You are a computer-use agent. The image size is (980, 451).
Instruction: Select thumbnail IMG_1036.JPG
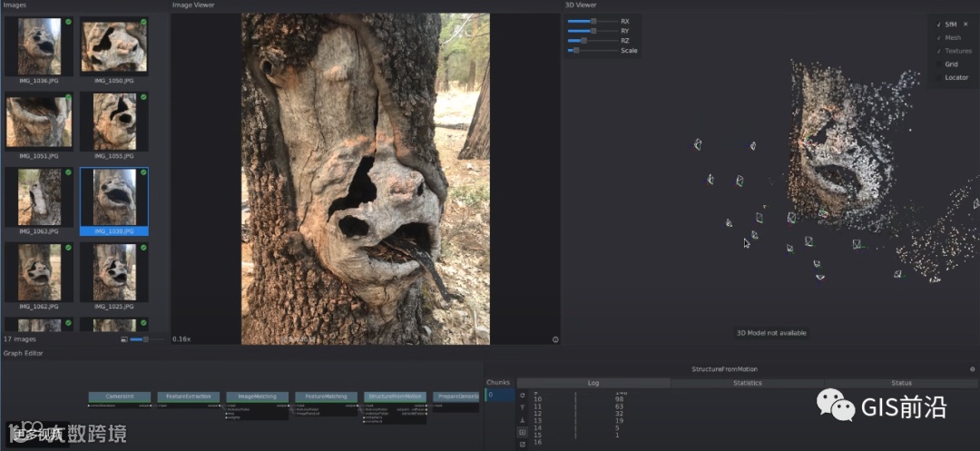[x=39, y=46]
